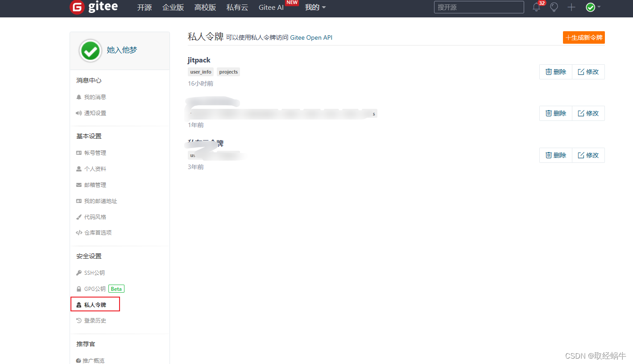
Task: Open 邮箱管理 in sidebar
Action: pyautogui.click(x=95, y=185)
